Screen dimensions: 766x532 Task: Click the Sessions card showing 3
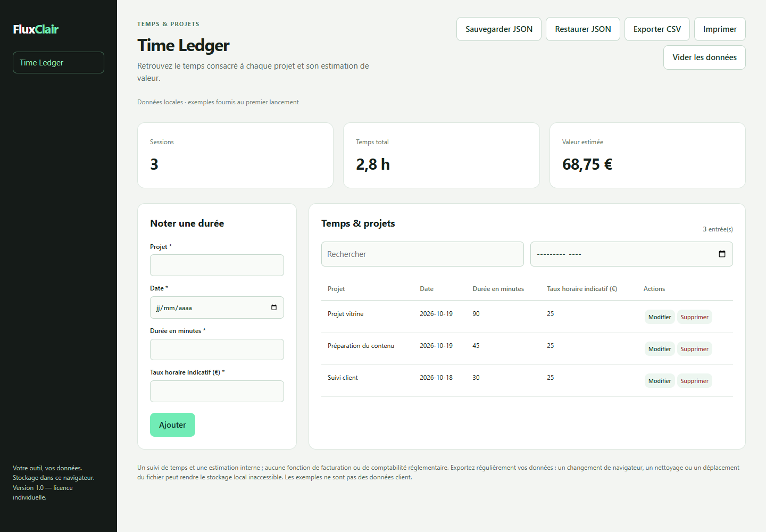235,155
